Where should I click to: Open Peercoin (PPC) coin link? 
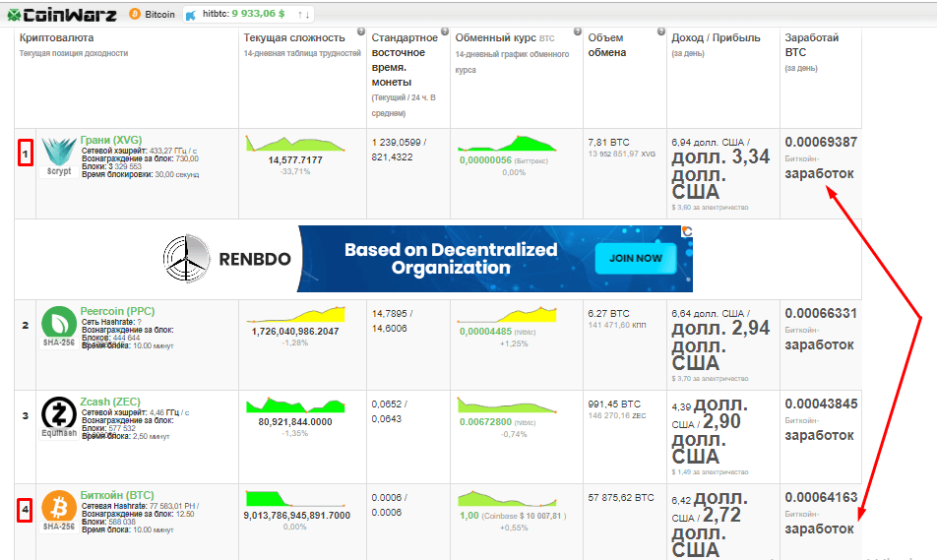point(118,311)
